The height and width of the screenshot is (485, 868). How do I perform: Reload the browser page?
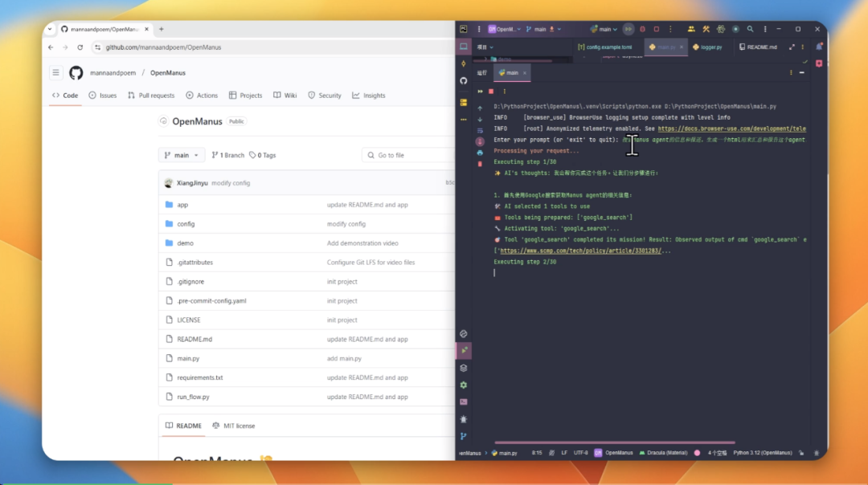tap(80, 47)
